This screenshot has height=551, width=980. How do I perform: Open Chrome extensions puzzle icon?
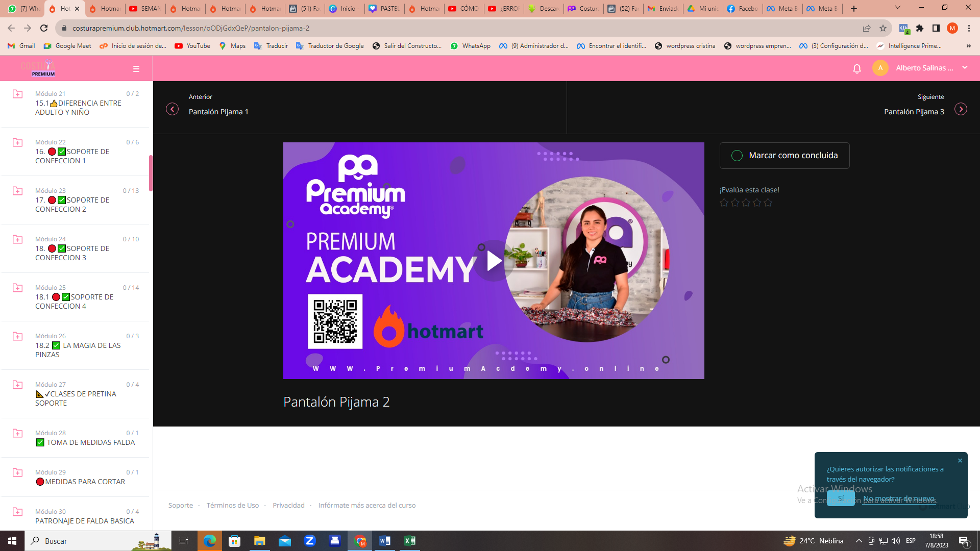click(920, 28)
